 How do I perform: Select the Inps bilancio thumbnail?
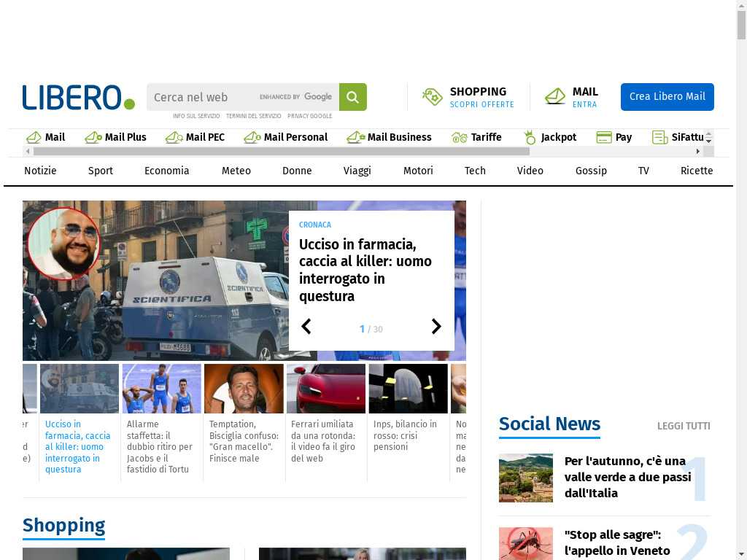[409, 389]
